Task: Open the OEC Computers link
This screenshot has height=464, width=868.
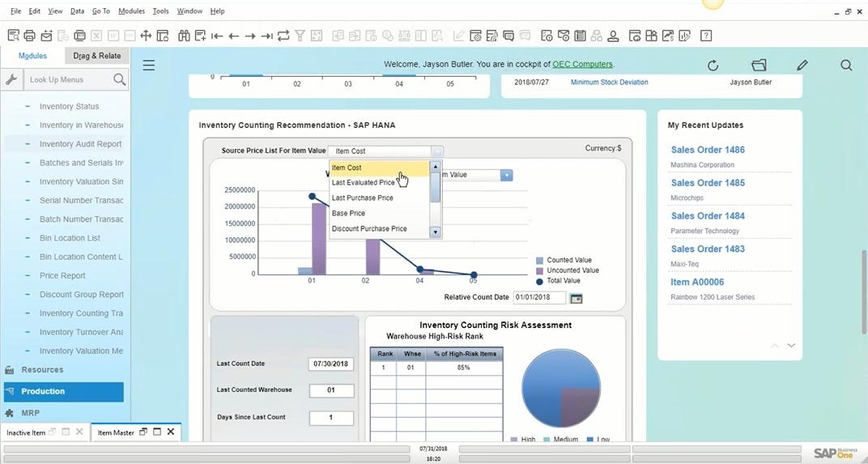Action: click(x=582, y=64)
